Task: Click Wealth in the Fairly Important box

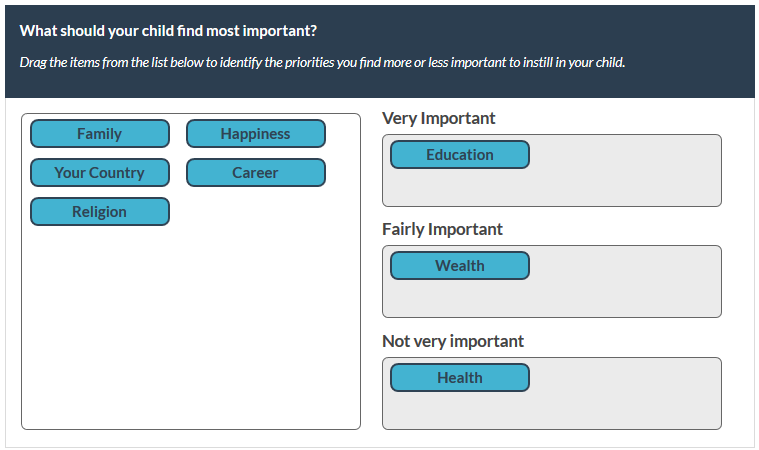Action: pyautogui.click(x=460, y=266)
